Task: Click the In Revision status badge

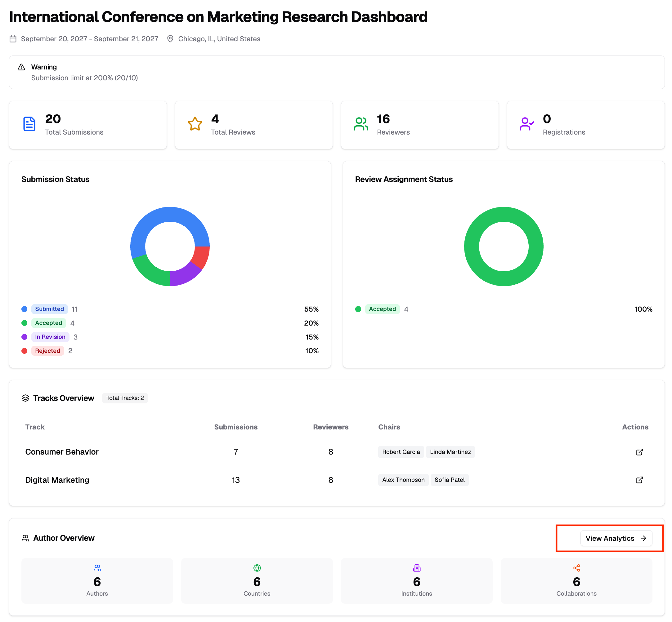Action: [x=50, y=336]
